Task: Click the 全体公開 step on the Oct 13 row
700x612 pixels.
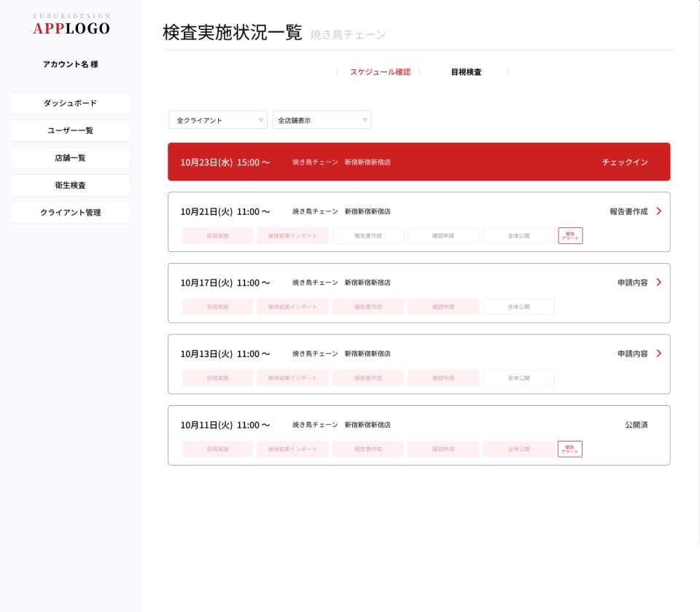Action: coord(518,378)
